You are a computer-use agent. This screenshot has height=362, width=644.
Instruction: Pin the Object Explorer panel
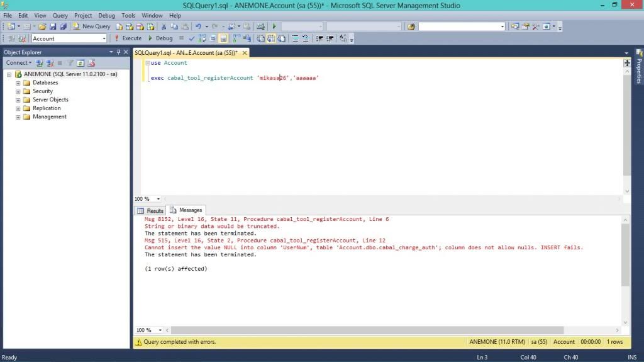tap(118, 52)
